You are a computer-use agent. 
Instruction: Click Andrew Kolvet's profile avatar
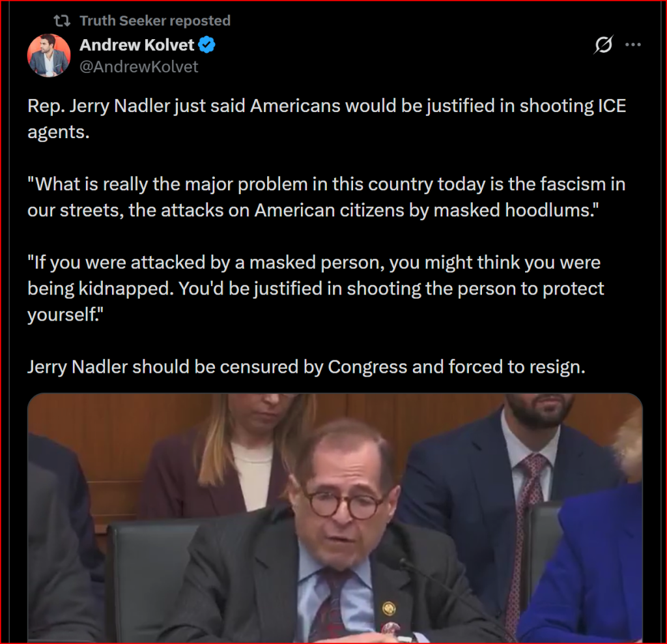click(x=49, y=55)
